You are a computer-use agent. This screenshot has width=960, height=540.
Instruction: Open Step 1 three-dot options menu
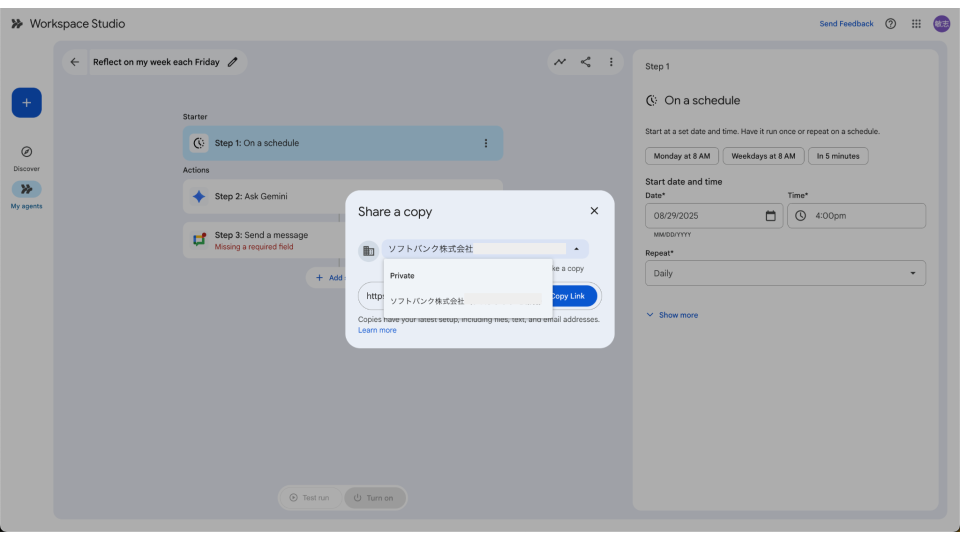click(486, 143)
